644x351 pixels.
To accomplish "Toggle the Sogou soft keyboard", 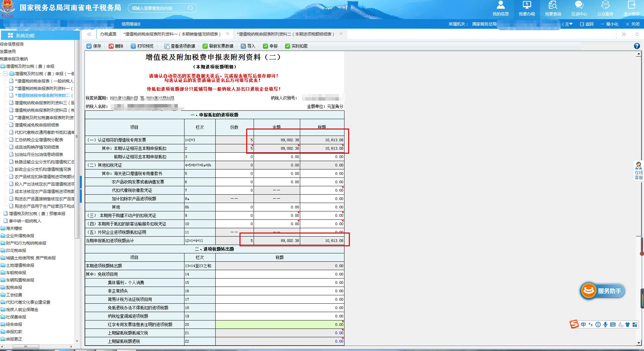I will [x=613, y=324].
